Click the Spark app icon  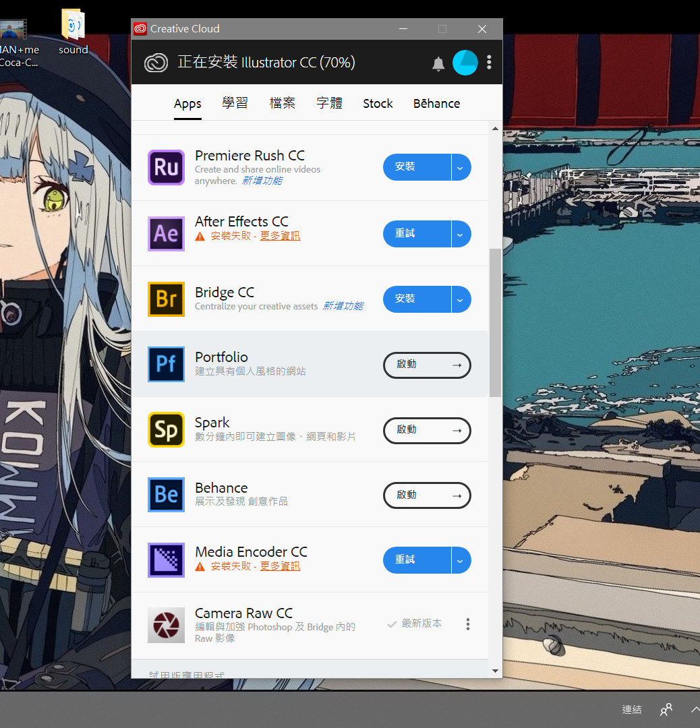(166, 429)
